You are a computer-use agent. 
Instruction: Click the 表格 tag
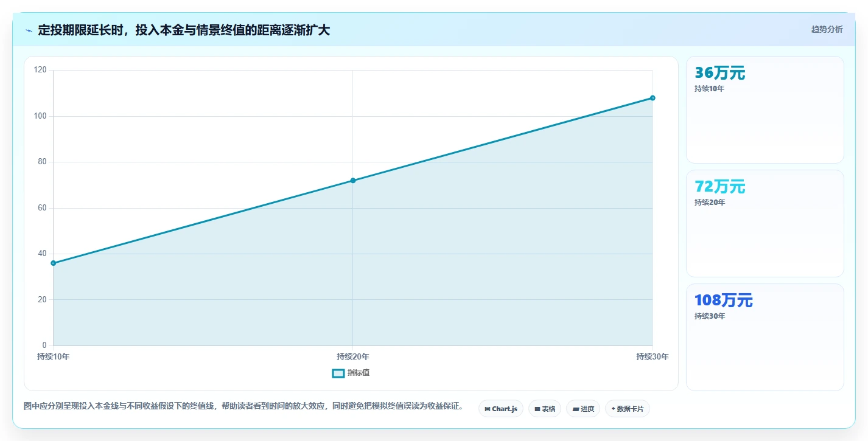545,409
